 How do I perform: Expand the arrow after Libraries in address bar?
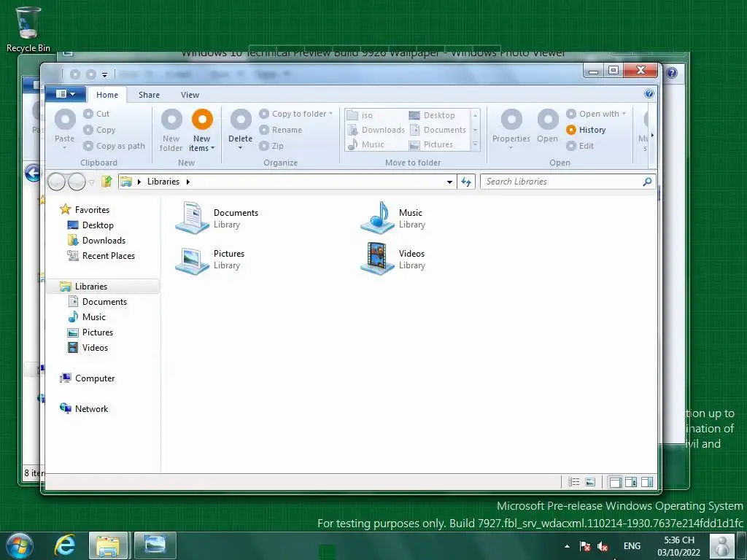pos(187,182)
